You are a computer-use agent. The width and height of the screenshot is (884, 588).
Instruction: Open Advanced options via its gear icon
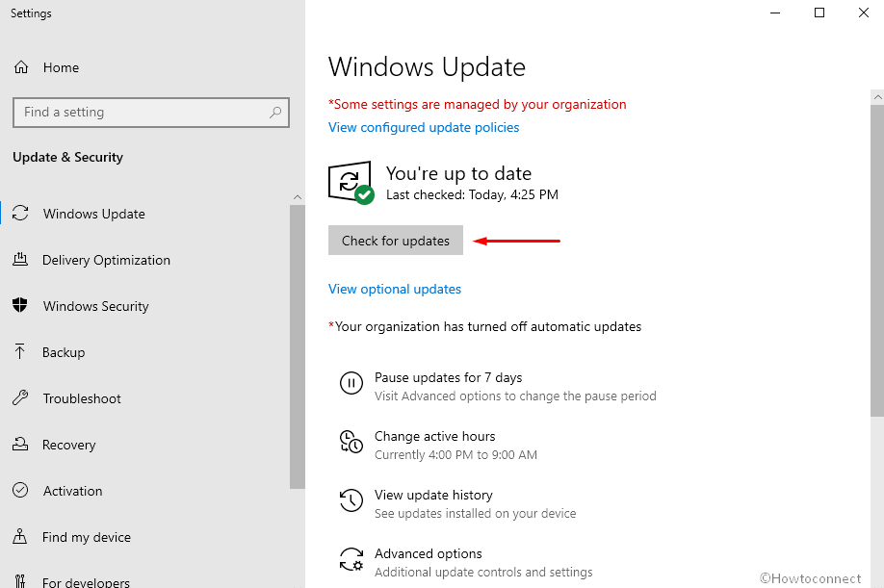[x=351, y=559]
